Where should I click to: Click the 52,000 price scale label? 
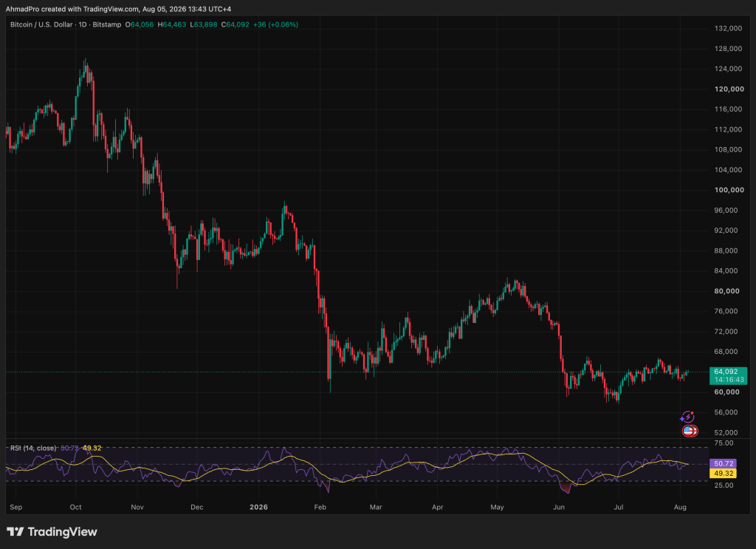coord(726,432)
